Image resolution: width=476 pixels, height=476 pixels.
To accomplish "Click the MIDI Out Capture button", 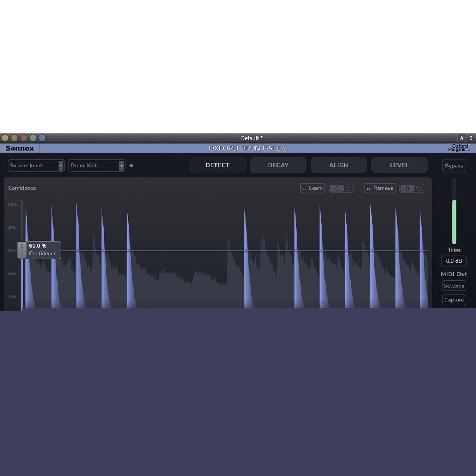I will (454, 300).
